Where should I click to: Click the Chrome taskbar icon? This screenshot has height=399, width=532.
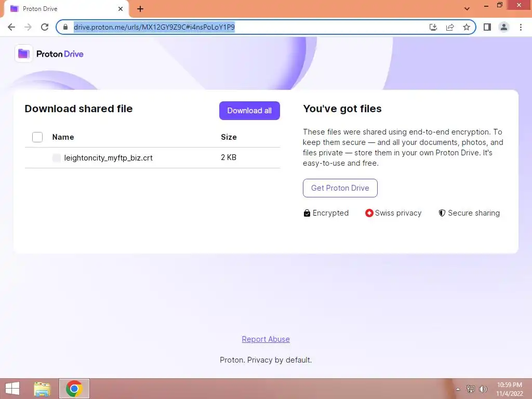(x=74, y=389)
